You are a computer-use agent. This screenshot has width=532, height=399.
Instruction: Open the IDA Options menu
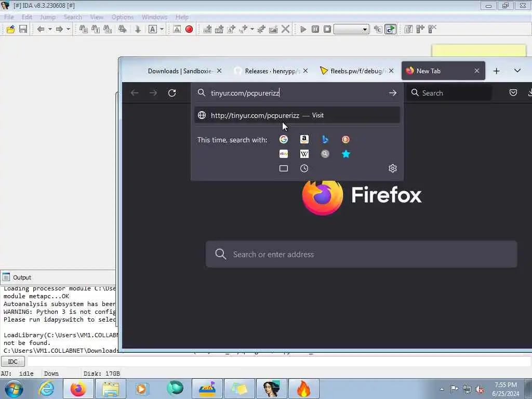click(123, 17)
